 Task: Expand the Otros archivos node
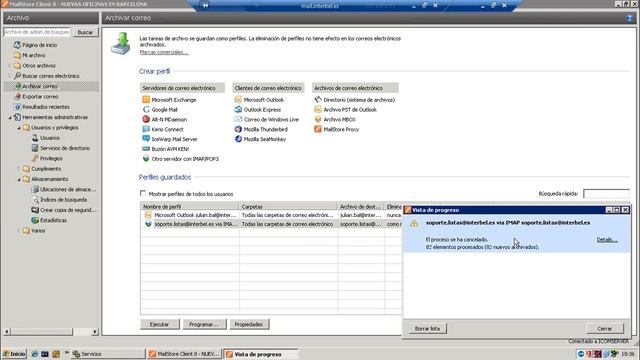pyautogui.click(x=10, y=66)
